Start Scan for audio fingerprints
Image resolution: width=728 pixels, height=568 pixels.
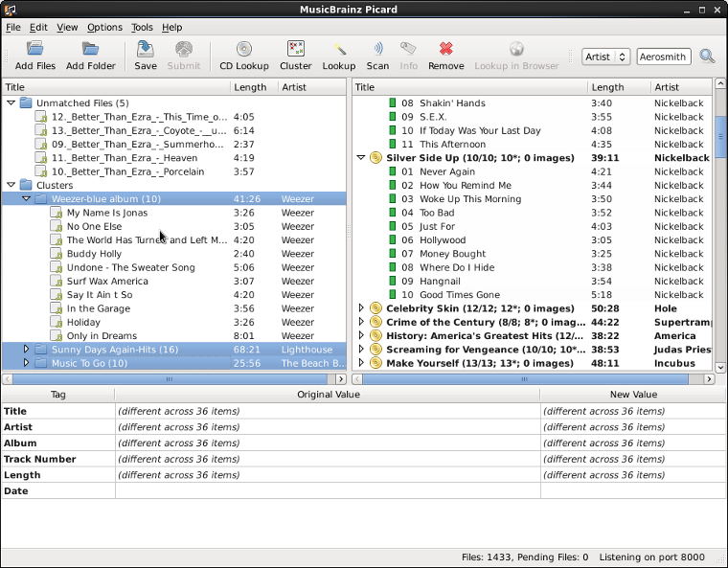click(x=377, y=50)
